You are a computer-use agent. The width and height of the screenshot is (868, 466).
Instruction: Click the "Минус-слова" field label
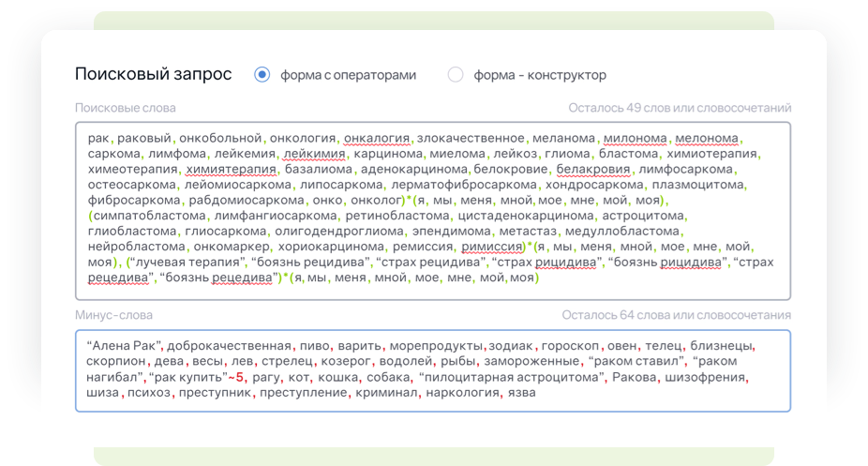[x=114, y=315]
